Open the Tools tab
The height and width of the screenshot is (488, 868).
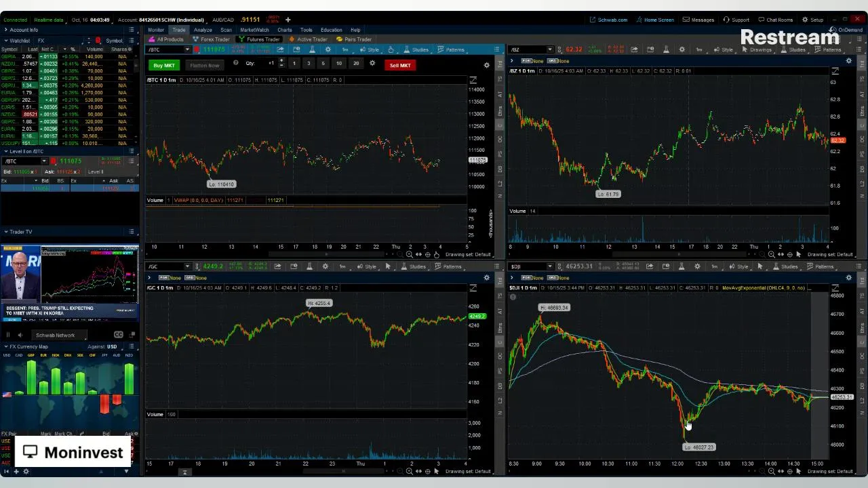click(307, 30)
